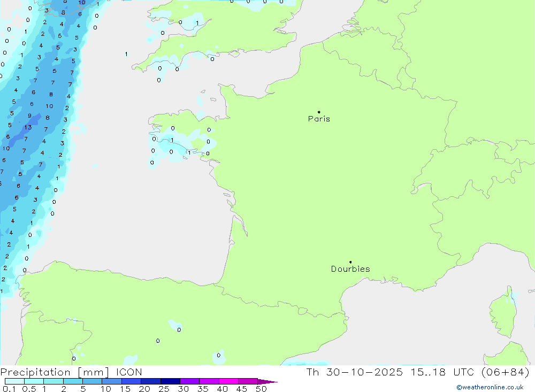Open the weatheronline.co.uk copyright link
The image size is (535, 392).
pos(490,387)
